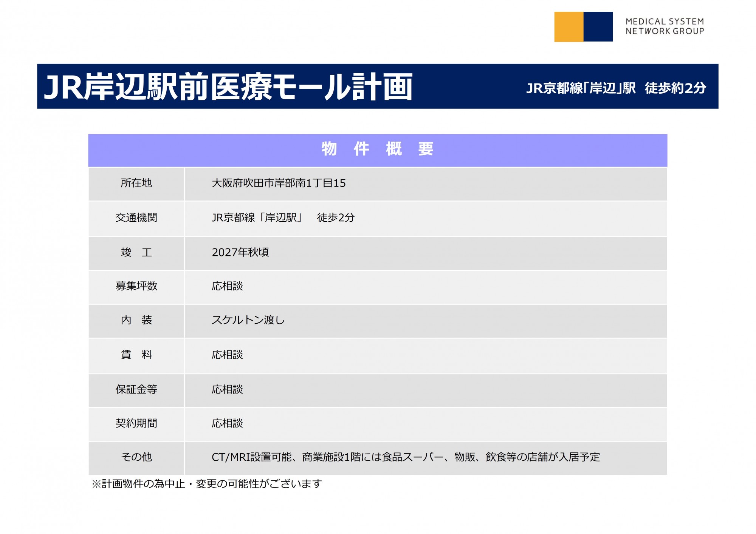
Task: Click the MEDICAL SYSTEM NETWORK GROUP text
Action: point(665,26)
